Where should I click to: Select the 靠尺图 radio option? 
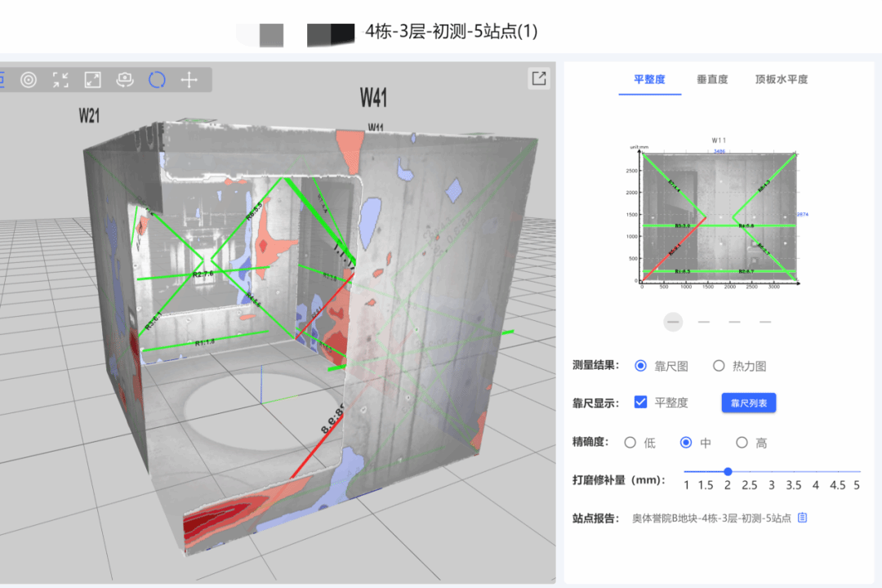[641, 366]
